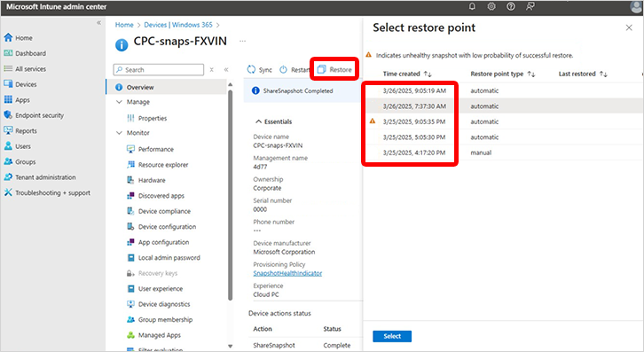
Task: Open Users in left navigation
Action: (x=17, y=146)
